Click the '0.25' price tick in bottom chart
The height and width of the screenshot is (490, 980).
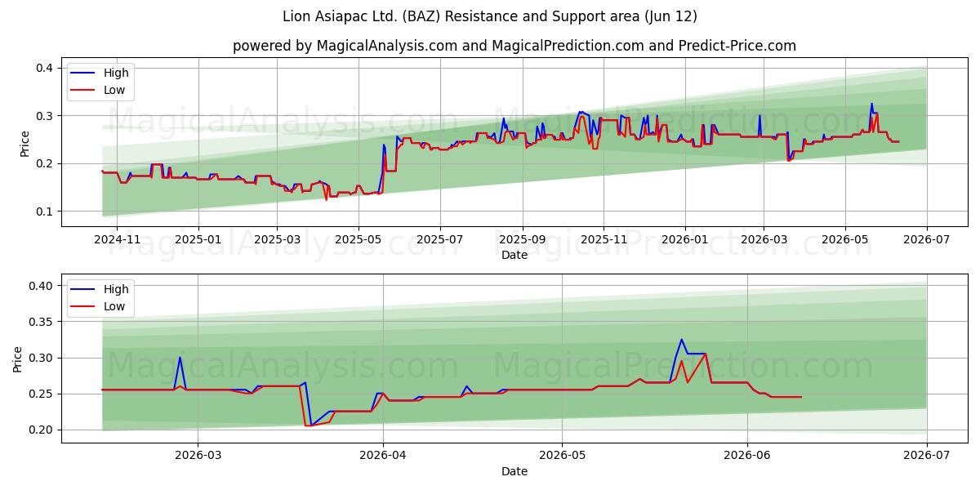42,394
